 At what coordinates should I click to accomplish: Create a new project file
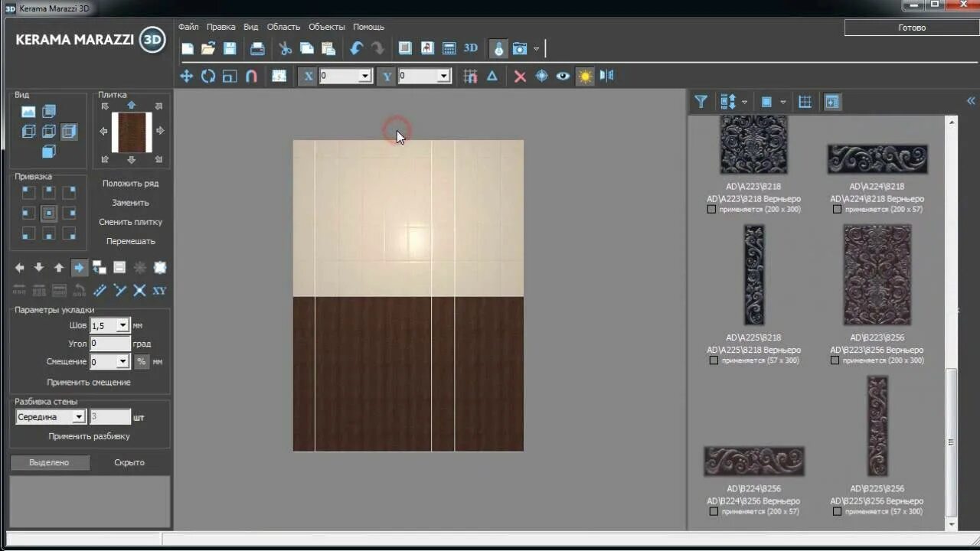[x=188, y=48]
